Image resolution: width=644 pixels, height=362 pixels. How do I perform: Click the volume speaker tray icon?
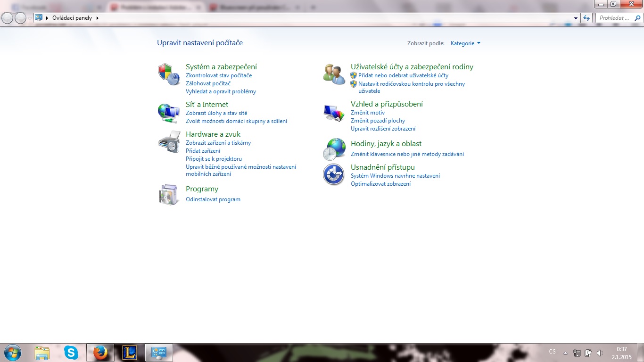pyautogui.click(x=600, y=353)
